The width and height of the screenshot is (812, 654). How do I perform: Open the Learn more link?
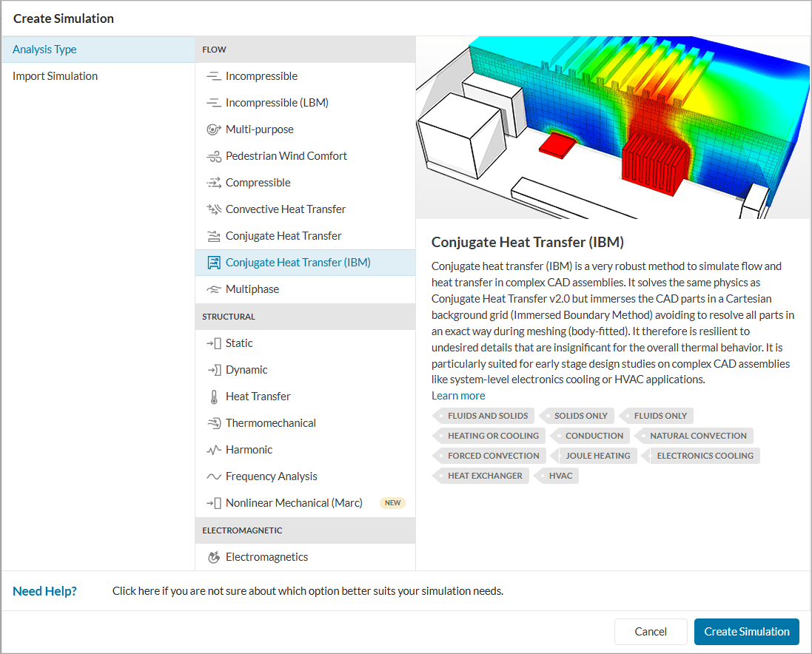(x=458, y=396)
